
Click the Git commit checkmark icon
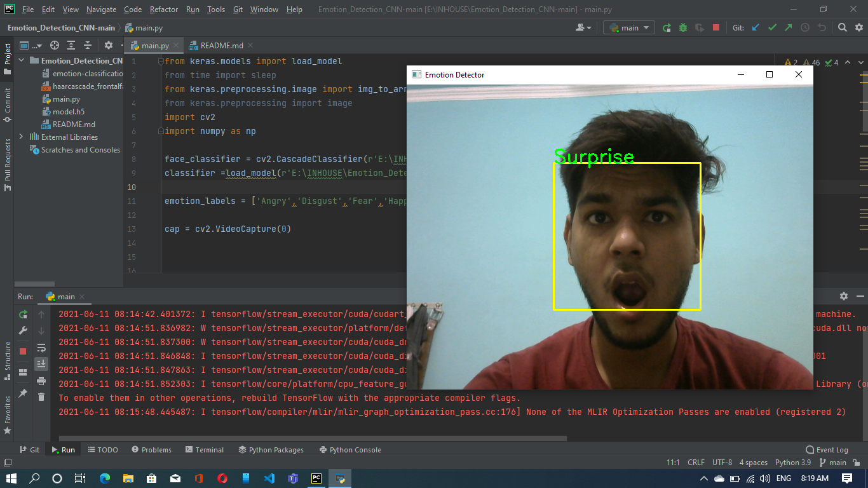click(773, 27)
